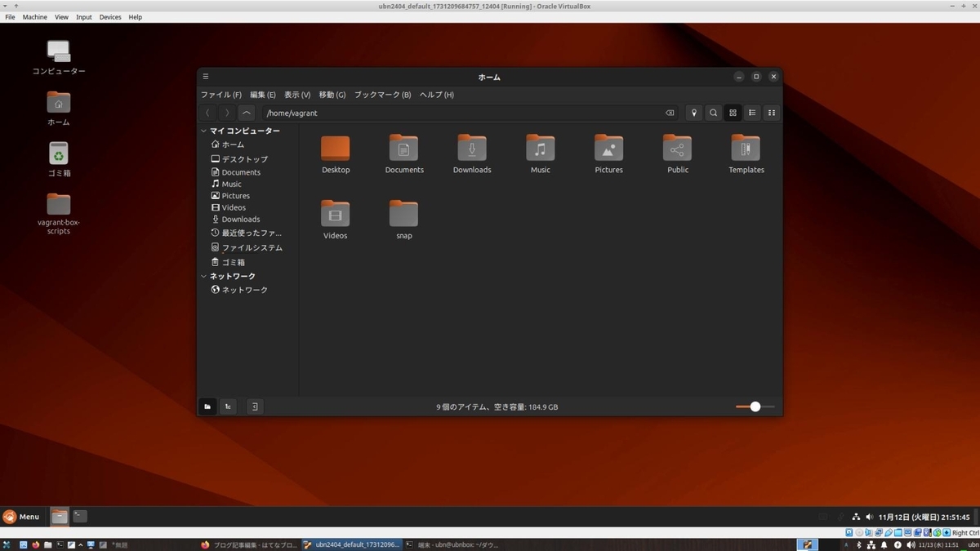Open VirtualBox File menu
Viewport: 980px width, 551px height.
[10, 17]
